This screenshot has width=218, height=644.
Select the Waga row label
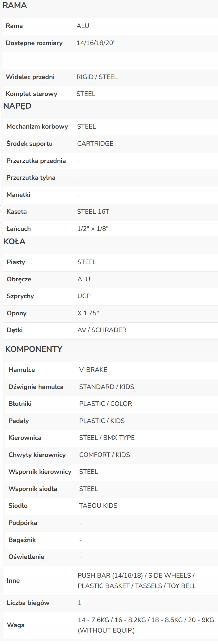click(x=16, y=625)
